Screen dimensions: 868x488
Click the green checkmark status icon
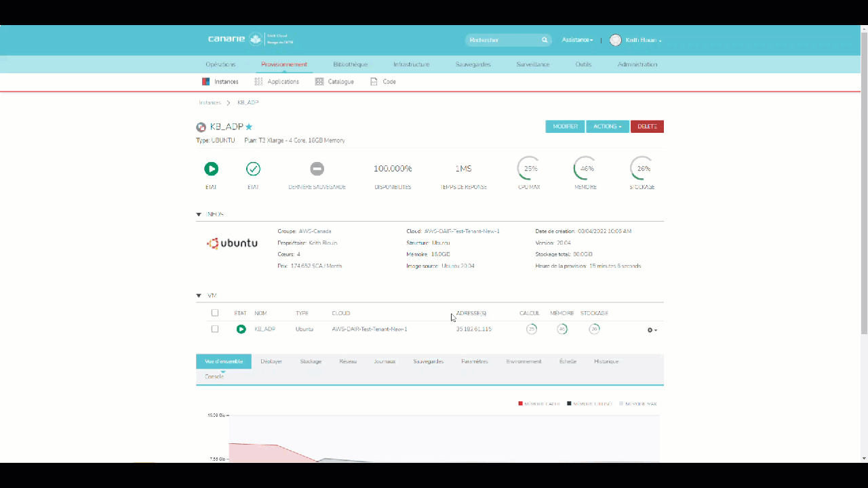253,169
